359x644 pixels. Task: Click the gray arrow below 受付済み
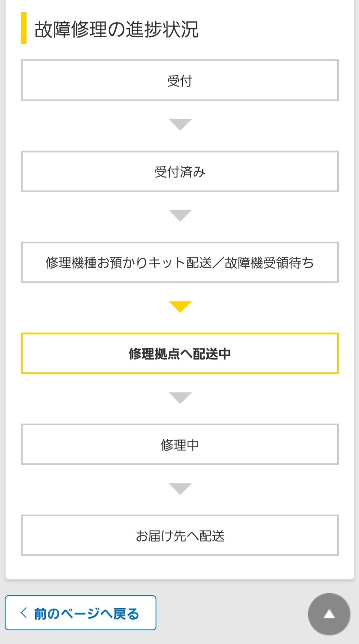click(x=180, y=215)
